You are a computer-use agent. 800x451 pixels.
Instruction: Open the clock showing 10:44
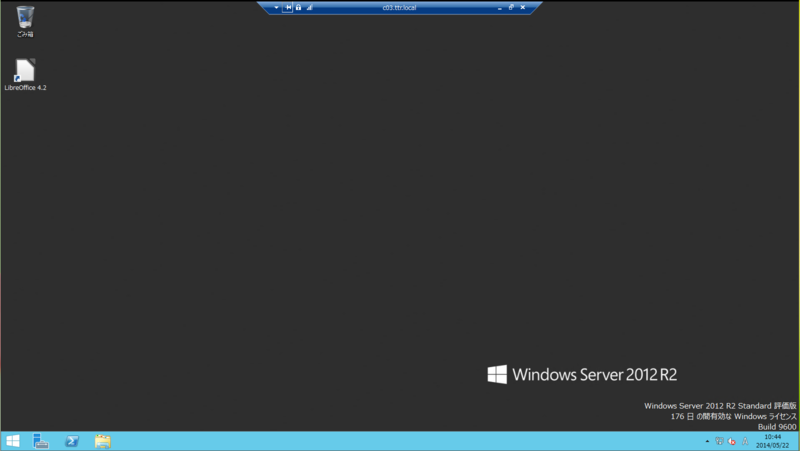click(772, 441)
